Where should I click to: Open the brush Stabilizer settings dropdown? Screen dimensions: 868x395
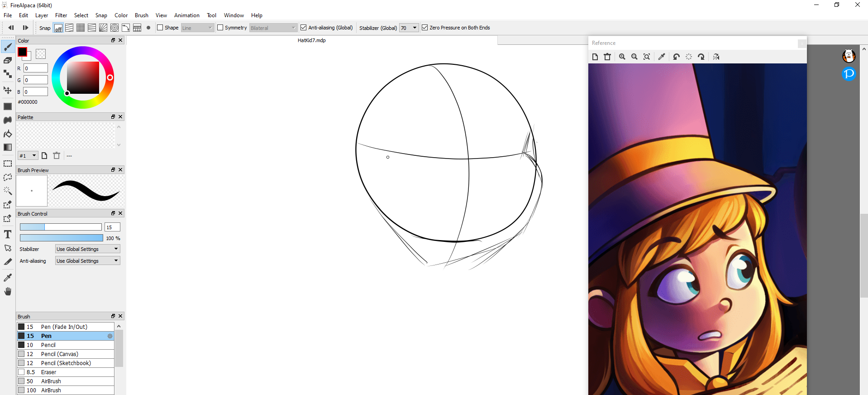(88, 249)
